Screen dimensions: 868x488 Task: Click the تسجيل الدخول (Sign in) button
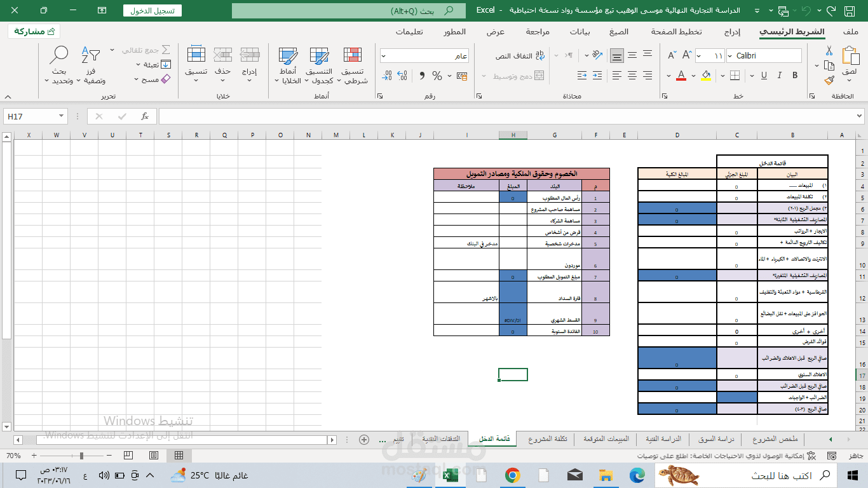click(153, 10)
